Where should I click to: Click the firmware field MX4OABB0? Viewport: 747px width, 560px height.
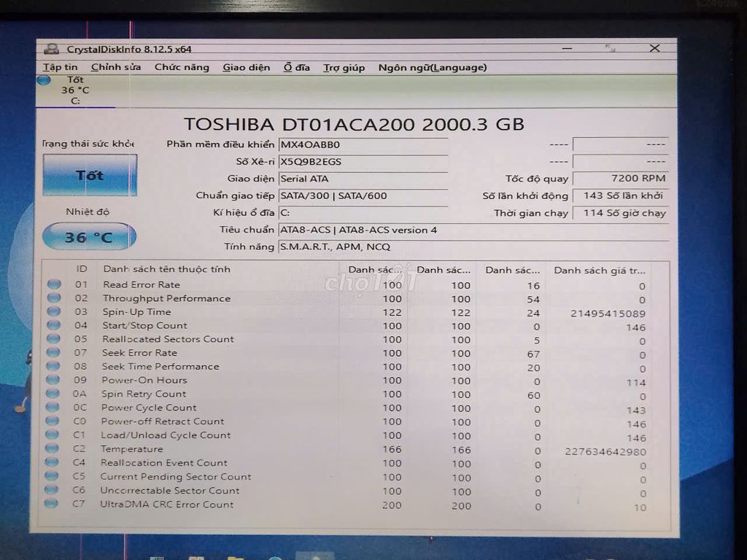363,145
